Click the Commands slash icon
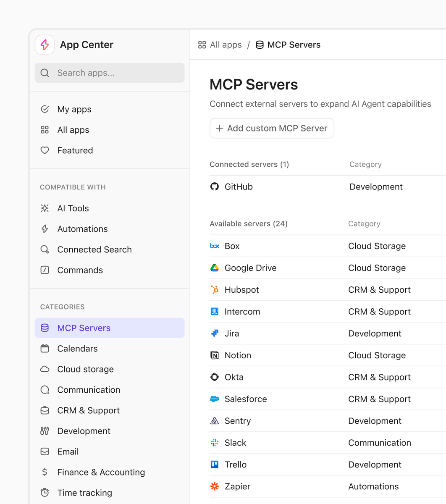446x504 pixels. point(45,270)
